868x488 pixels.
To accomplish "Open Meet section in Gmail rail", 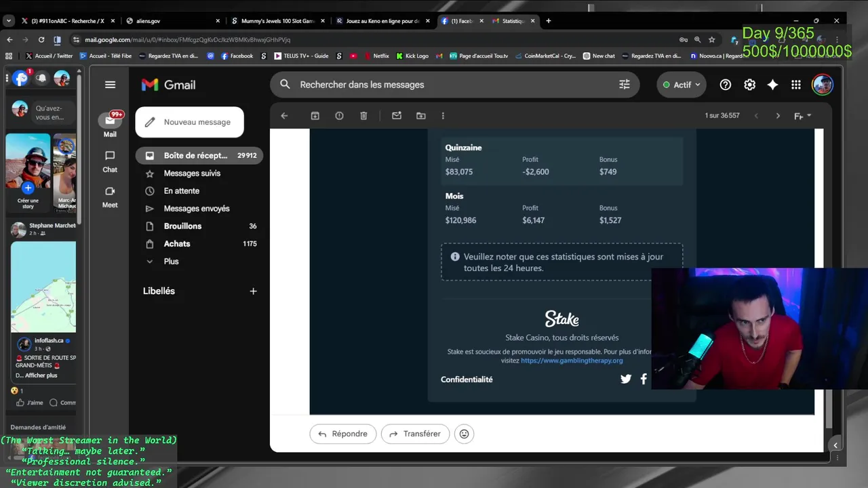I will (110, 197).
